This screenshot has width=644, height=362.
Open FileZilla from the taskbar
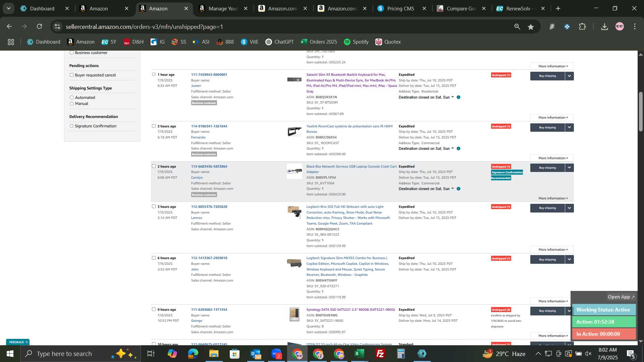380,354
